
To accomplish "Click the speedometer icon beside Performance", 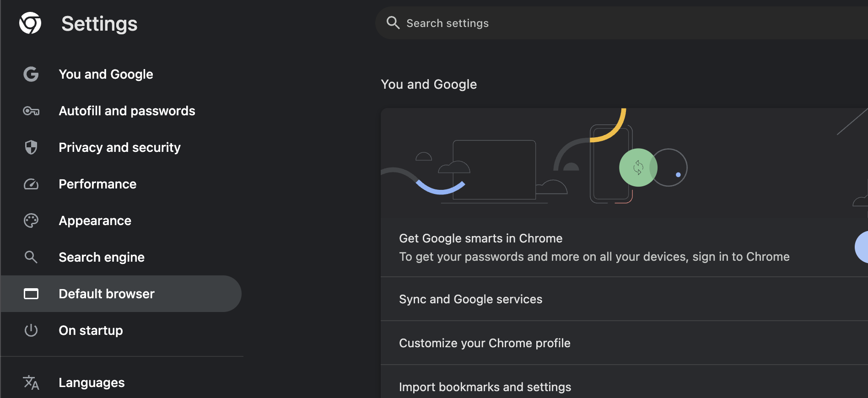I will [31, 184].
